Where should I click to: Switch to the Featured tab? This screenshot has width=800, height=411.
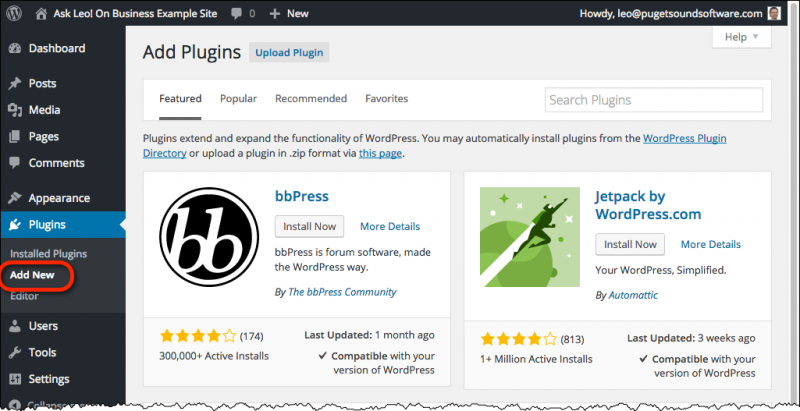click(180, 98)
